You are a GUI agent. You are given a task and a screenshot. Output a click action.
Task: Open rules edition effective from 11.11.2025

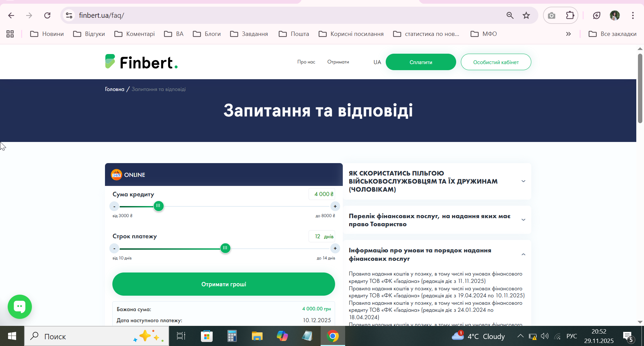coord(435,278)
